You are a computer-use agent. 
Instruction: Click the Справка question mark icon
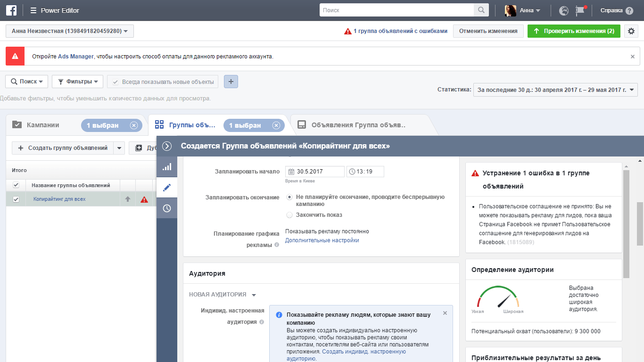coord(629,10)
